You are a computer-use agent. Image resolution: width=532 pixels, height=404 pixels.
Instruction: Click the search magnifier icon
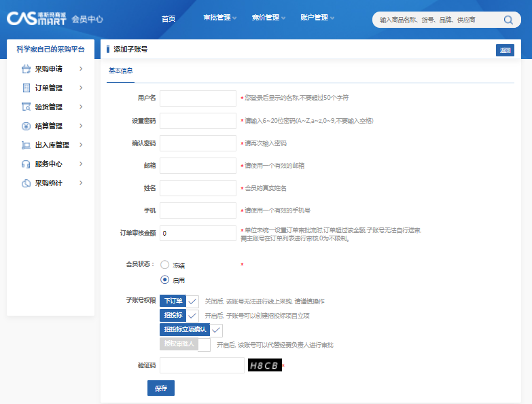click(508, 20)
